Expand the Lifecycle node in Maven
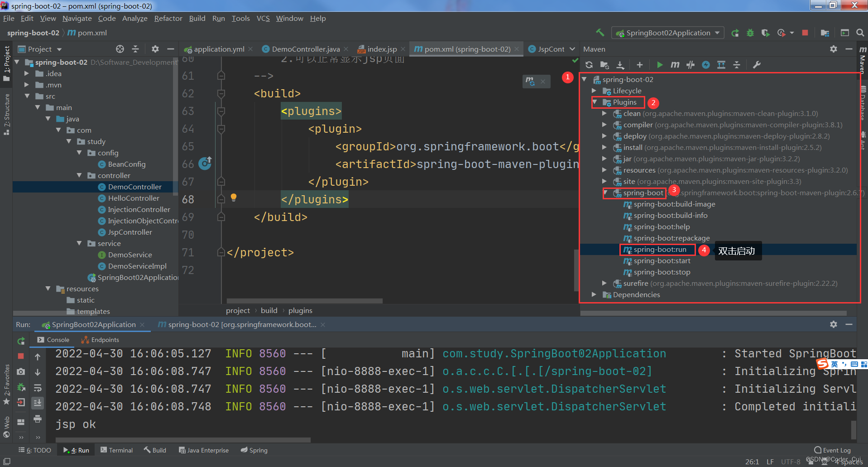This screenshot has width=868, height=467. click(x=595, y=91)
